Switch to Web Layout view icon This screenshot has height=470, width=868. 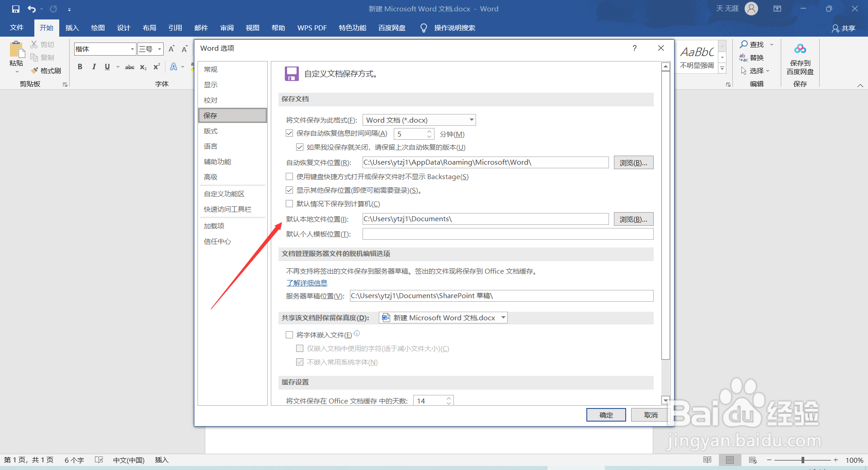[x=753, y=460]
